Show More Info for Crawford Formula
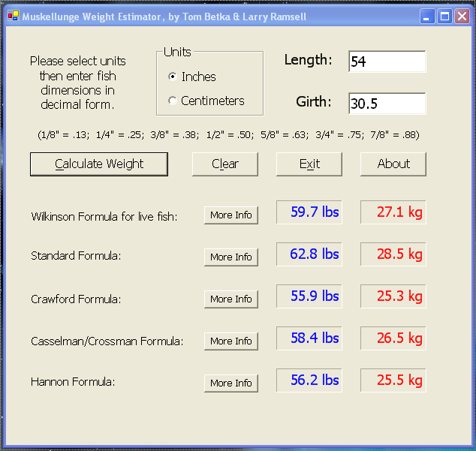476x451 pixels. coord(231,299)
